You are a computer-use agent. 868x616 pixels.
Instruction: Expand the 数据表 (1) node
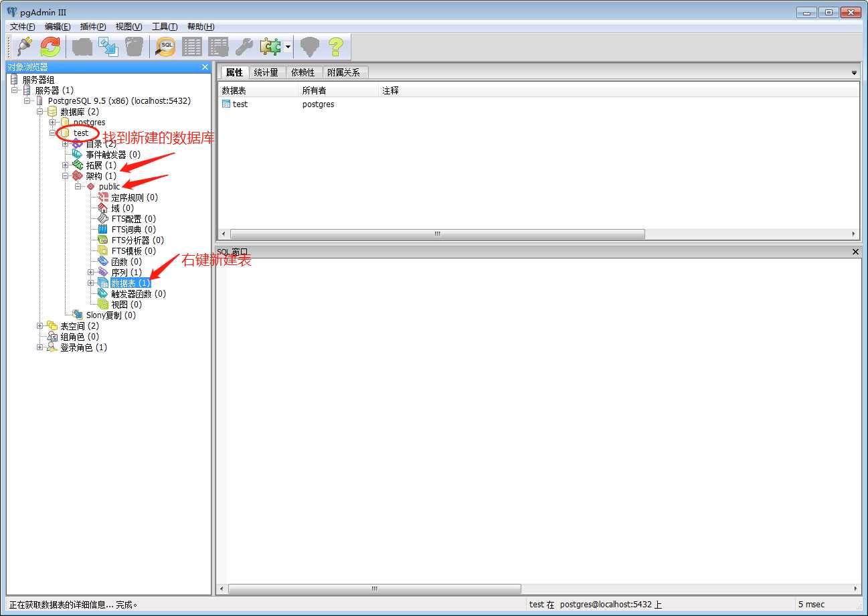coord(91,283)
